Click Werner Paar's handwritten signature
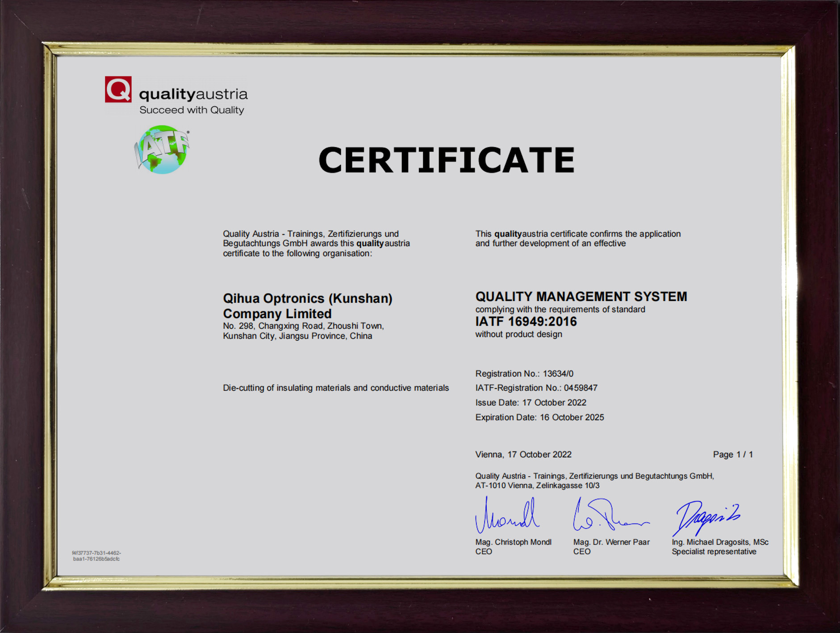This screenshot has width=840, height=633. (x=611, y=514)
